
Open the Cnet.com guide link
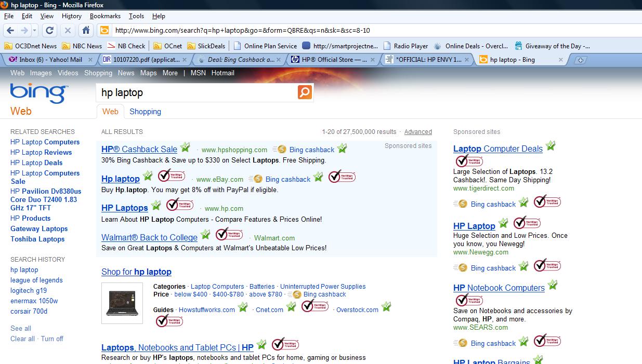point(269,310)
